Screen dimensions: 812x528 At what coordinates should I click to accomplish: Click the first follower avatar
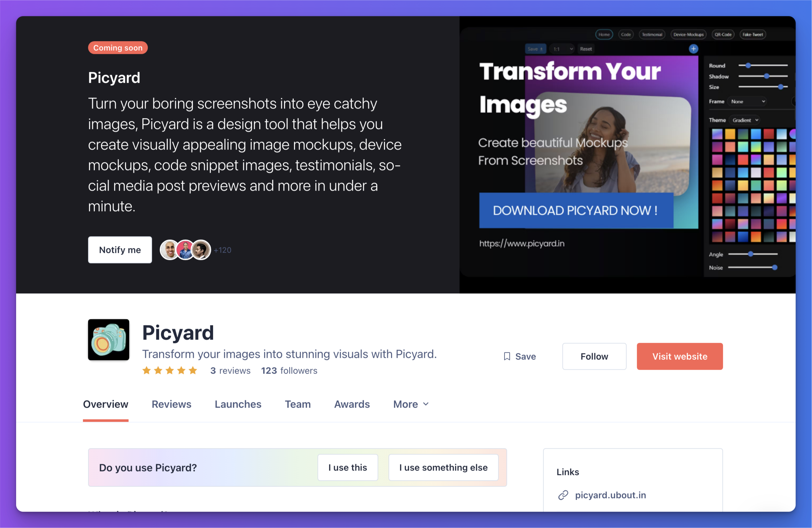169,250
